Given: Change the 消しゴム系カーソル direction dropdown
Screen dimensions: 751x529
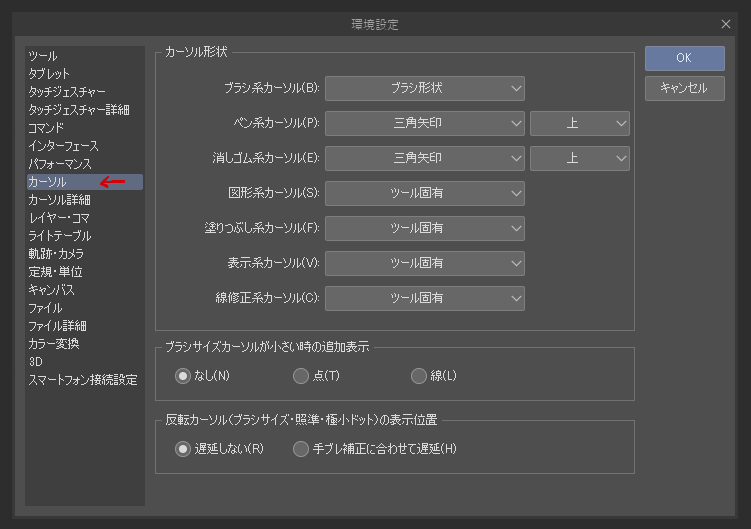Looking at the screenshot, I should pos(580,158).
